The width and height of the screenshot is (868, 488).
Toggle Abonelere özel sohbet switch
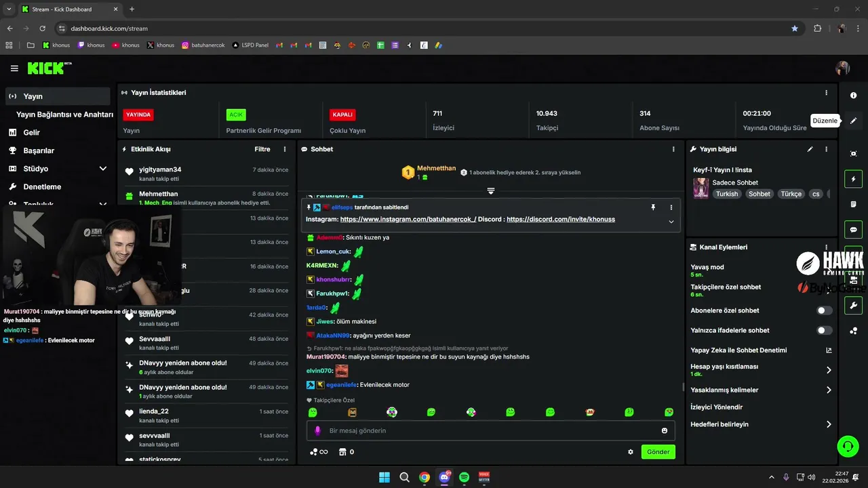click(x=825, y=310)
